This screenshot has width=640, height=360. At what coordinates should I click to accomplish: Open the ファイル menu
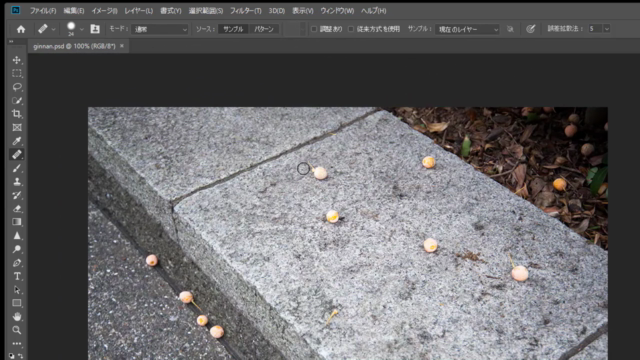coord(43,11)
